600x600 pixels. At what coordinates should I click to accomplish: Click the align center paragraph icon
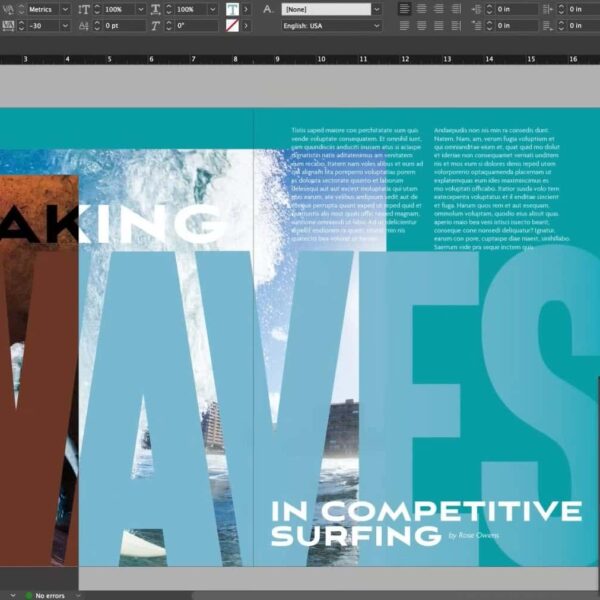(422, 9)
